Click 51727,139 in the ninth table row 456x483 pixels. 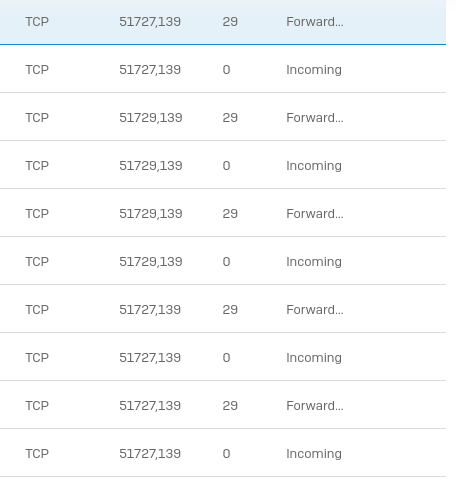(x=150, y=406)
